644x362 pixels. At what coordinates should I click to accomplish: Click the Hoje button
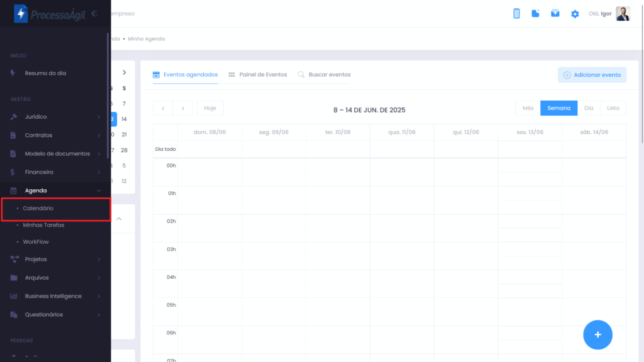tap(210, 108)
